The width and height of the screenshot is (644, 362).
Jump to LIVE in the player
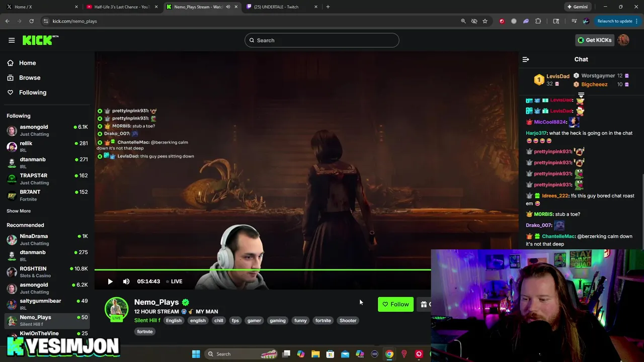(174, 282)
